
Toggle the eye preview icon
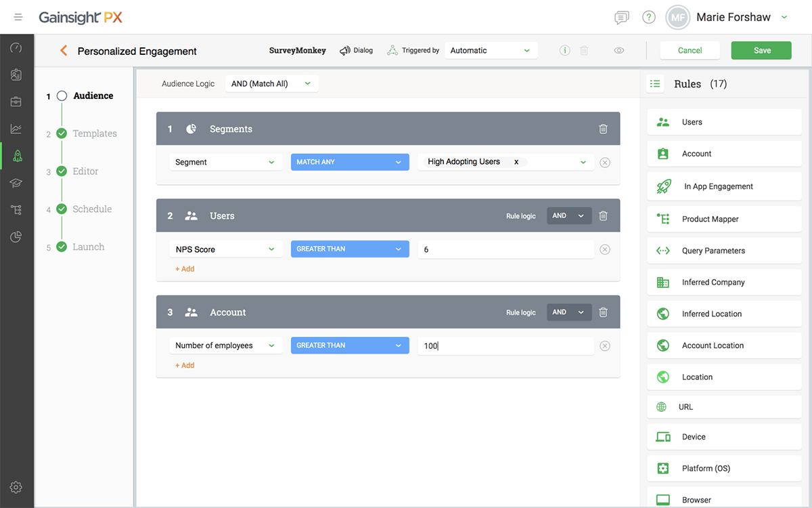pyautogui.click(x=619, y=51)
